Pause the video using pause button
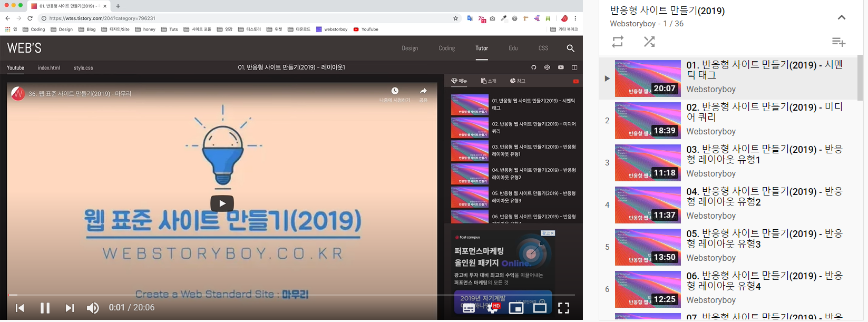The height and width of the screenshot is (322, 868). 45,308
